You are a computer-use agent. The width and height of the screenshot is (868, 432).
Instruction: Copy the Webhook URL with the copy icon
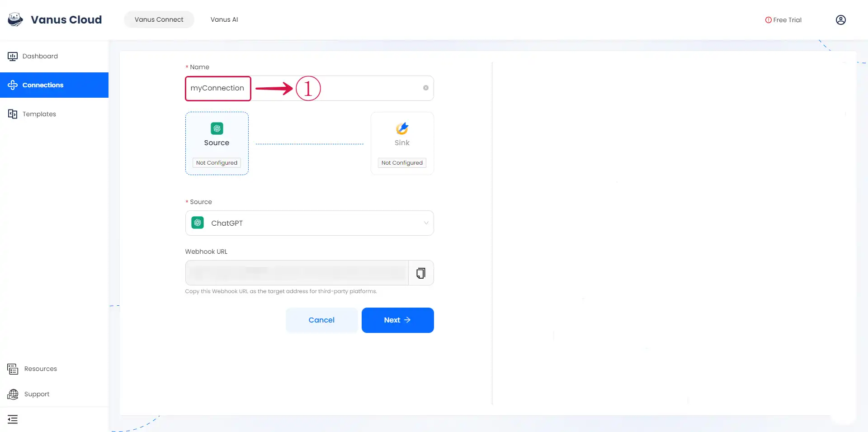pyautogui.click(x=421, y=273)
